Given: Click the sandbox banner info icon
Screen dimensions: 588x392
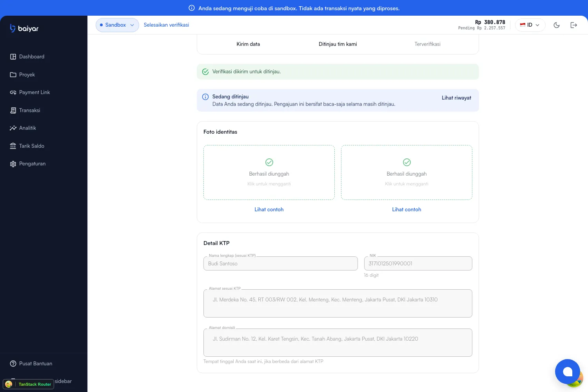Looking at the screenshot, I should coord(192,8).
